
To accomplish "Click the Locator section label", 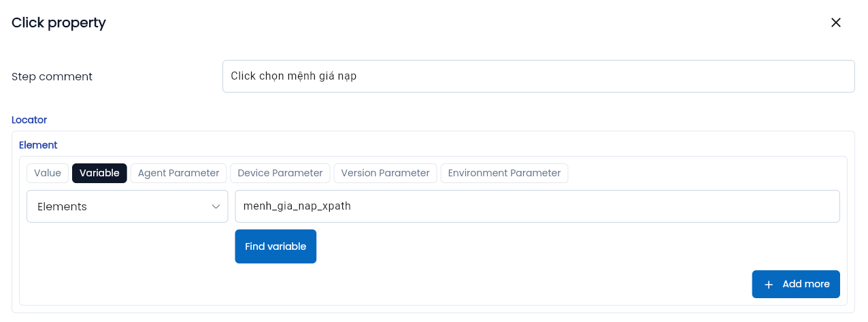I will [29, 120].
